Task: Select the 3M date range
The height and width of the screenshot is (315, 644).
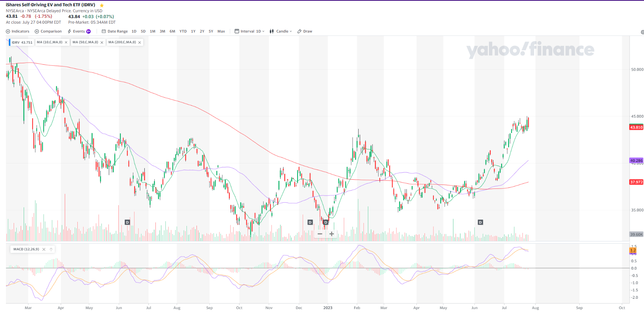Action: [162, 31]
